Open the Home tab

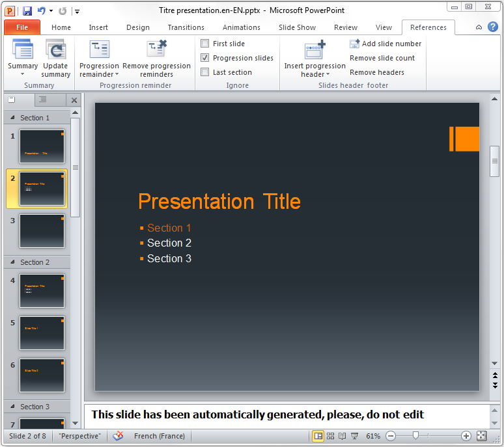click(x=61, y=27)
